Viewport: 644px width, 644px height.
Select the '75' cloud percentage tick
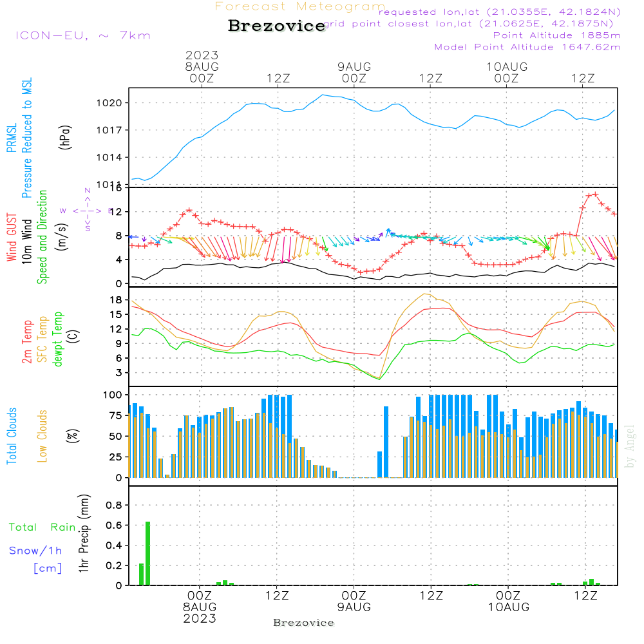tap(116, 415)
